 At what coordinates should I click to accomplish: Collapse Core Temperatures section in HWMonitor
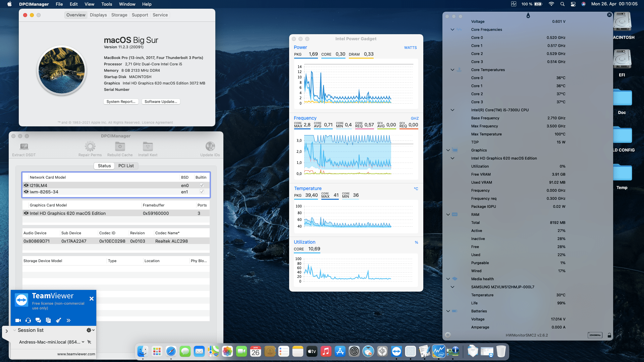pos(452,70)
